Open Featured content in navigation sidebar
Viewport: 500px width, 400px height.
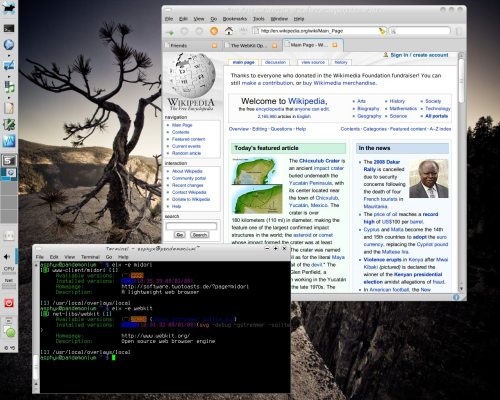(x=188, y=139)
